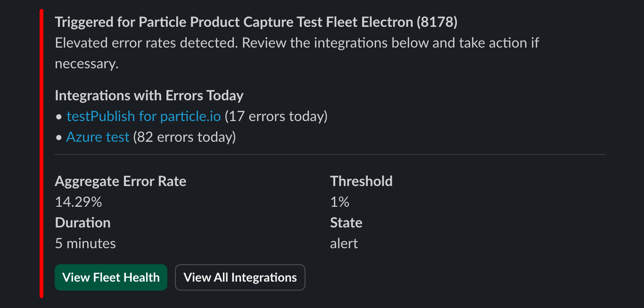The height and width of the screenshot is (308, 644).
Task: Click the Elevated error rates description text
Action: [297, 53]
